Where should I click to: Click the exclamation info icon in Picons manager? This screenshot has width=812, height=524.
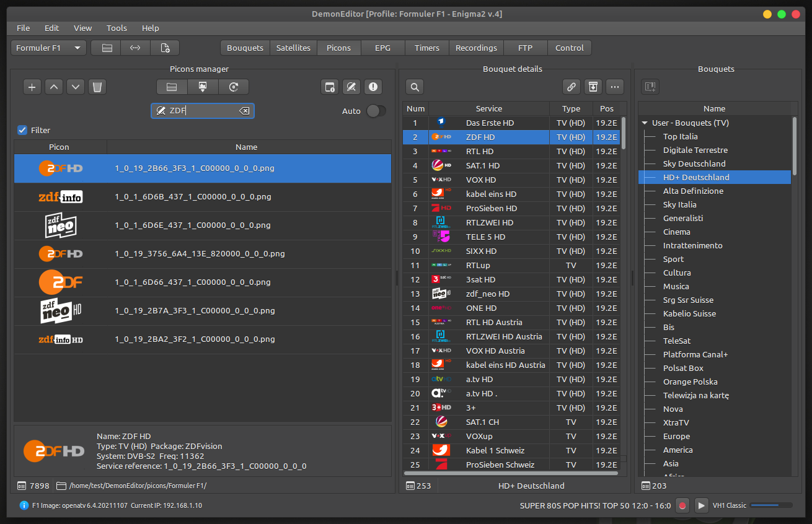[x=373, y=87]
